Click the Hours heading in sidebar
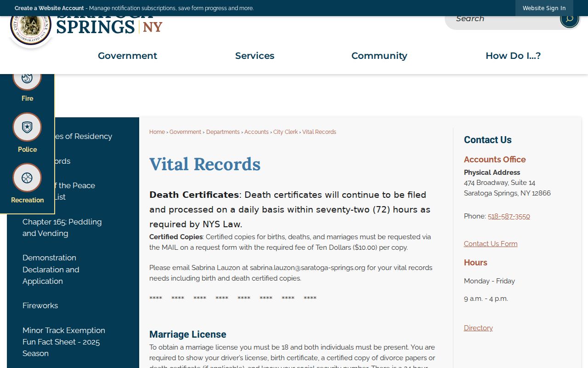The width and height of the screenshot is (588, 368). [475, 263]
